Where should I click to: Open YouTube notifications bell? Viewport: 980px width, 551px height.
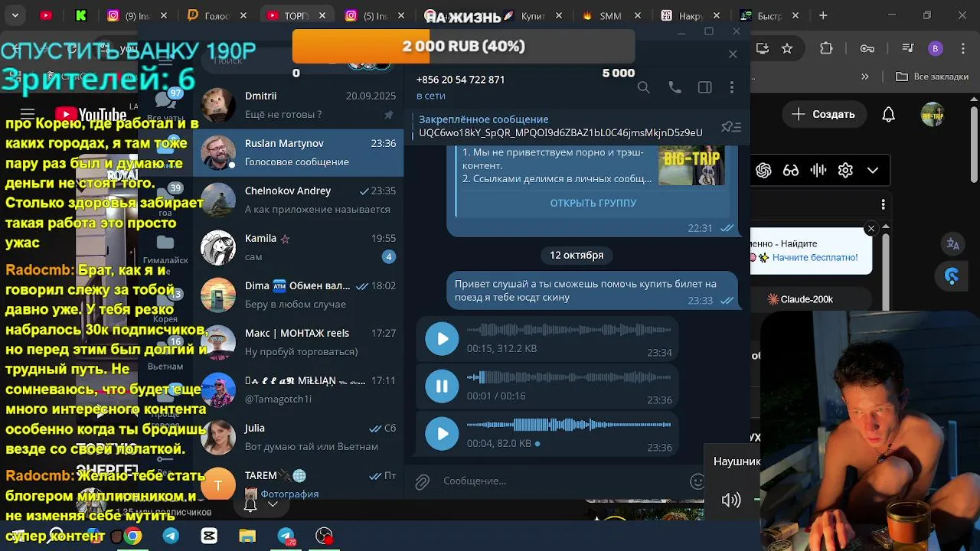point(889,114)
